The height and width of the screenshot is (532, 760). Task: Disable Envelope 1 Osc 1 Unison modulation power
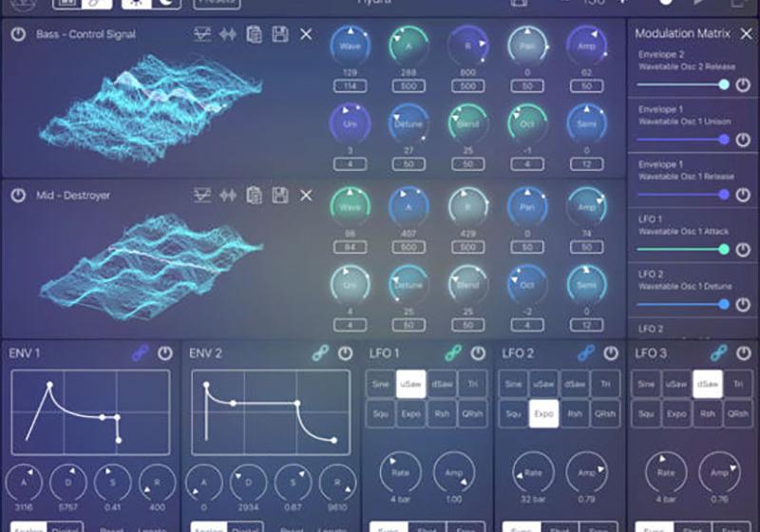743,140
